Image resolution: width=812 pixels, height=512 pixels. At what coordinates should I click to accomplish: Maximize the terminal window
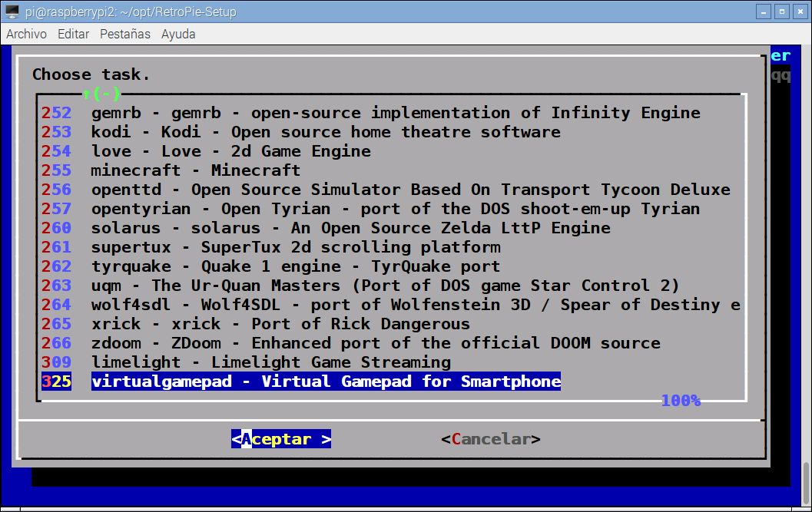(782, 12)
